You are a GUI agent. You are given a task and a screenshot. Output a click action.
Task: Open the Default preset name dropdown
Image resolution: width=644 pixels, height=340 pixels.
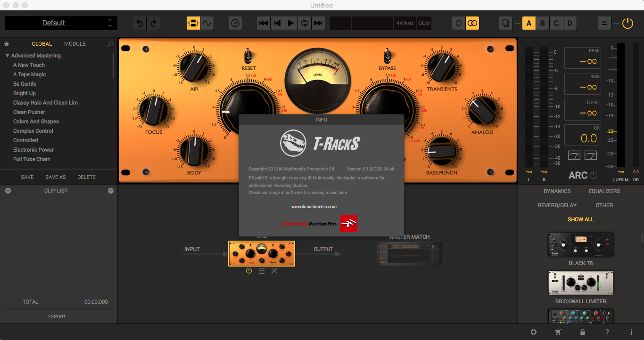pos(54,23)
